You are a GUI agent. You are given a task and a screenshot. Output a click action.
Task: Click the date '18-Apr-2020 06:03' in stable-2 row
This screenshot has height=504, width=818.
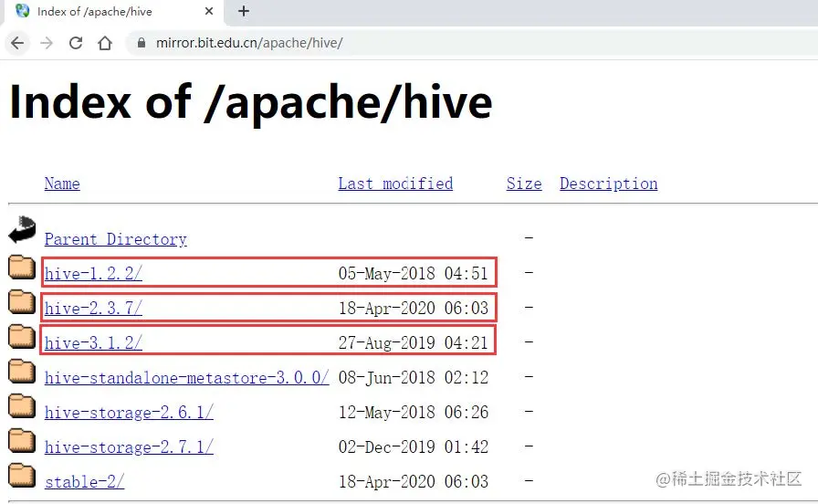point(414,481)
